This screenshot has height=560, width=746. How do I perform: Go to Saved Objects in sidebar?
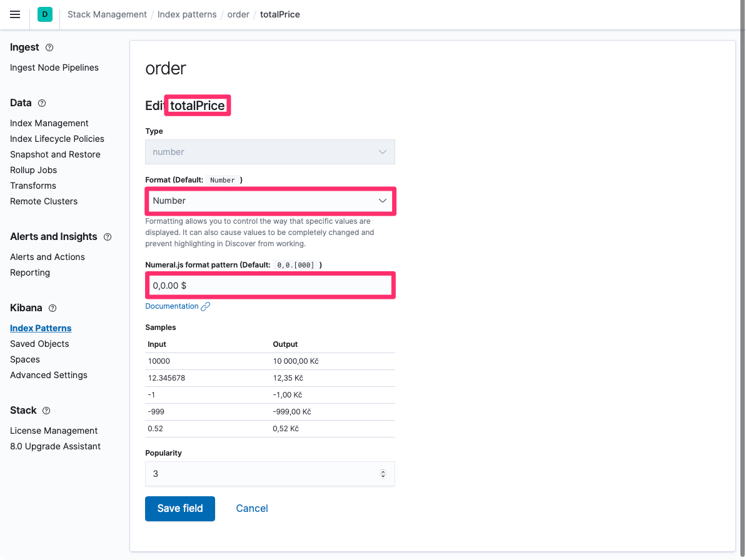(39, 344)
